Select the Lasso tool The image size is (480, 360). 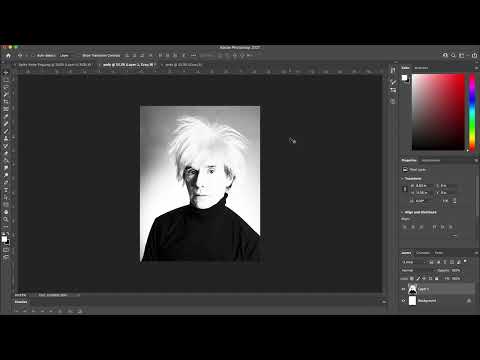click(x=6, y=87)
